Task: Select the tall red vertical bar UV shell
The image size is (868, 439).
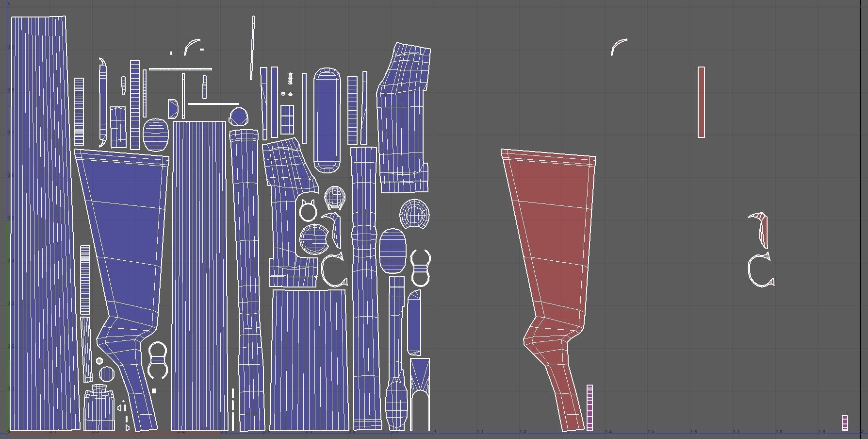Action: click(701, 102)
